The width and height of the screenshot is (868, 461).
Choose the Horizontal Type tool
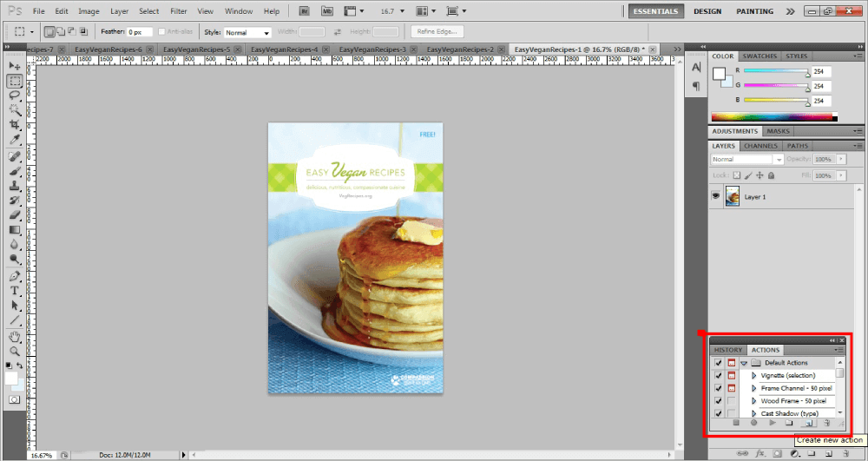coord(15,291)
